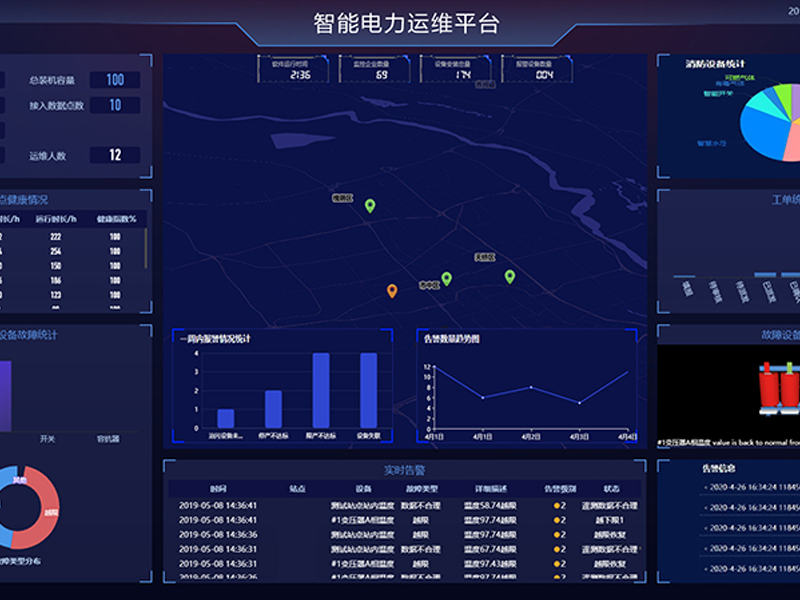Select the 告警信息 panel heading
The image size is (800, 600).
pyautogui.click(x=719, y=468)
